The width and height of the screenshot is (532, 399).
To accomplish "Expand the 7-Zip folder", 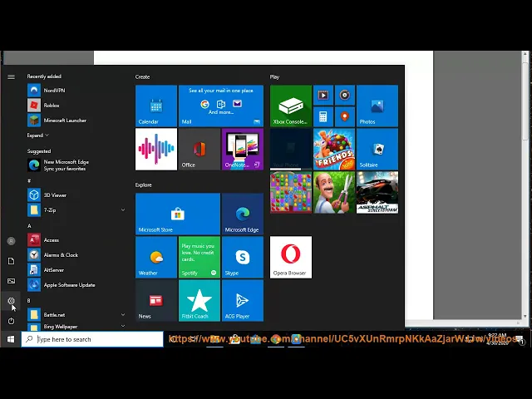I will (x=76, y=210).
